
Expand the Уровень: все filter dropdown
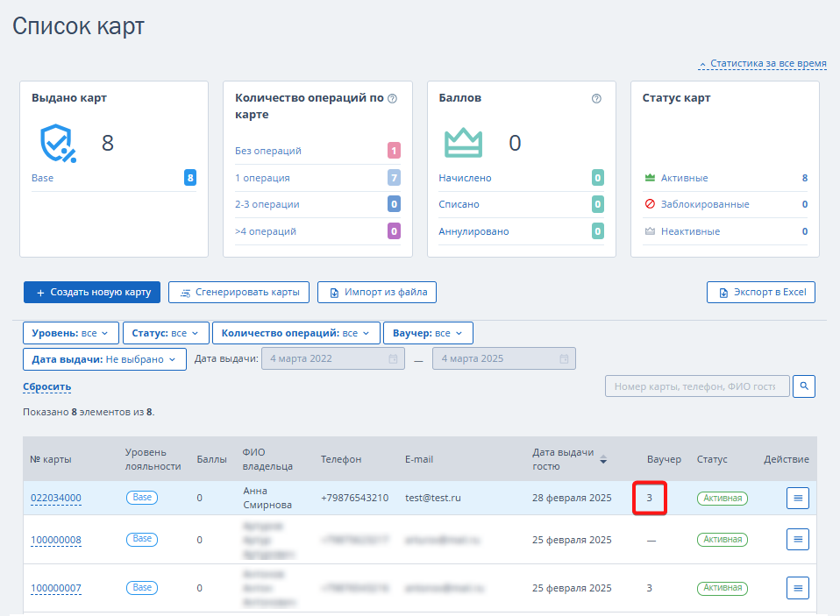pos(71,333)
